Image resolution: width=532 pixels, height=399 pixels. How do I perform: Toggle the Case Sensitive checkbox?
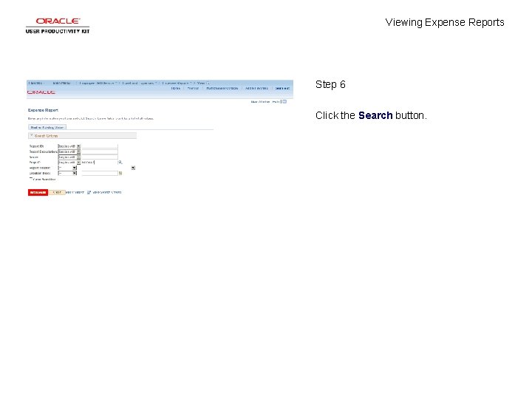pyautogui.click(x=31, y=179)
